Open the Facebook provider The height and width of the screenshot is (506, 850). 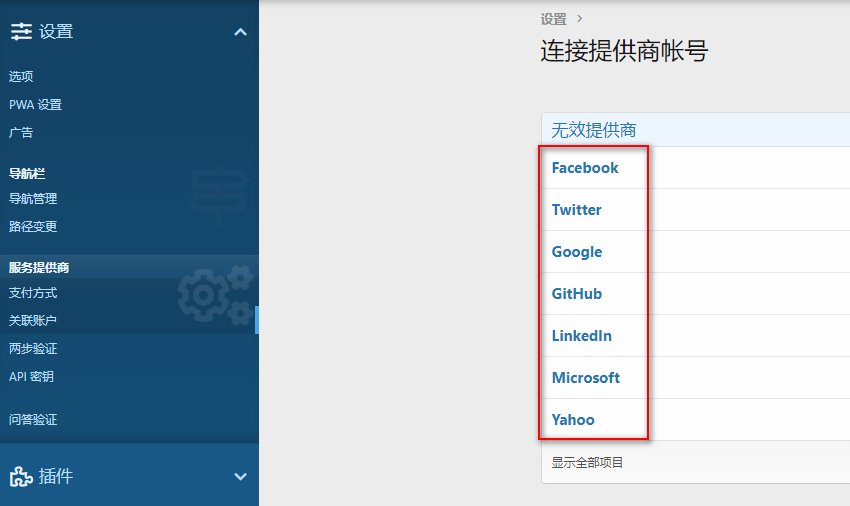585,168
